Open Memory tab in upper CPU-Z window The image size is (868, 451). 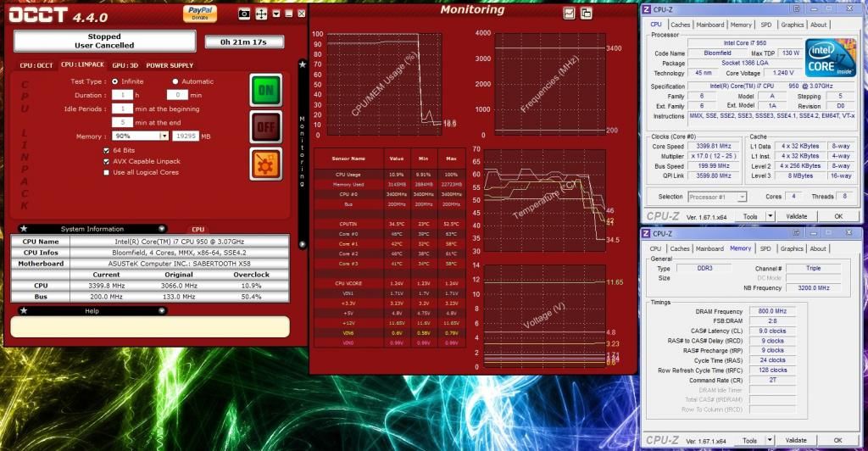point(741,25)
